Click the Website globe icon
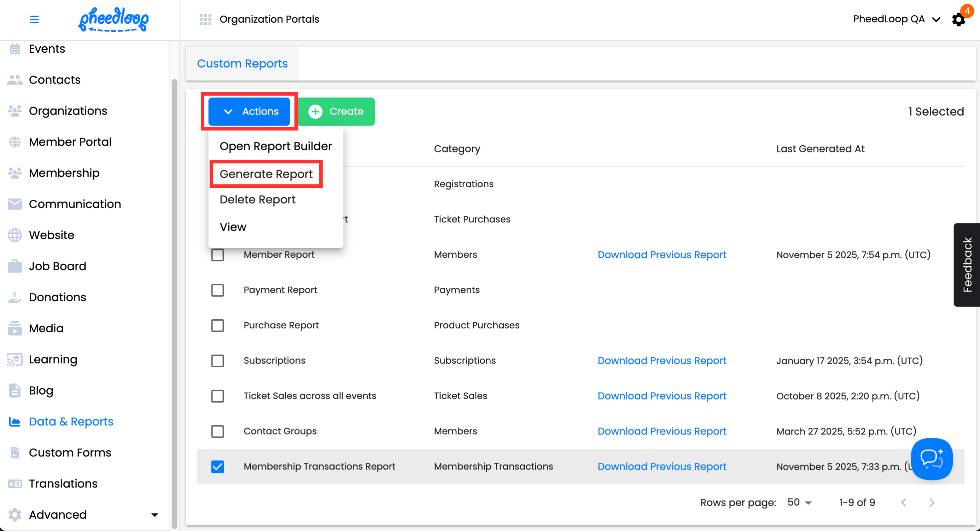The width and height of the screenshot is (980, 531). pyautogui.click(x=15, y=235)
